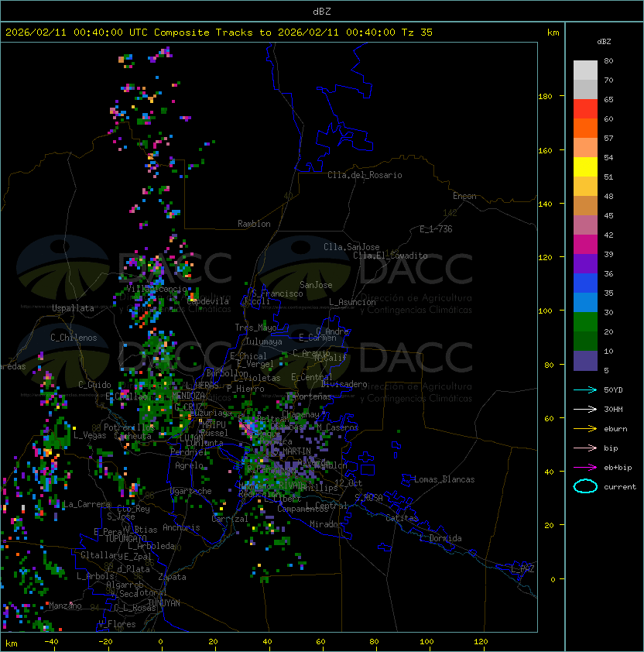Screen dimensions: 644x652
Task: Click the 39 dBZ purple color band
Action: (585, 263)
